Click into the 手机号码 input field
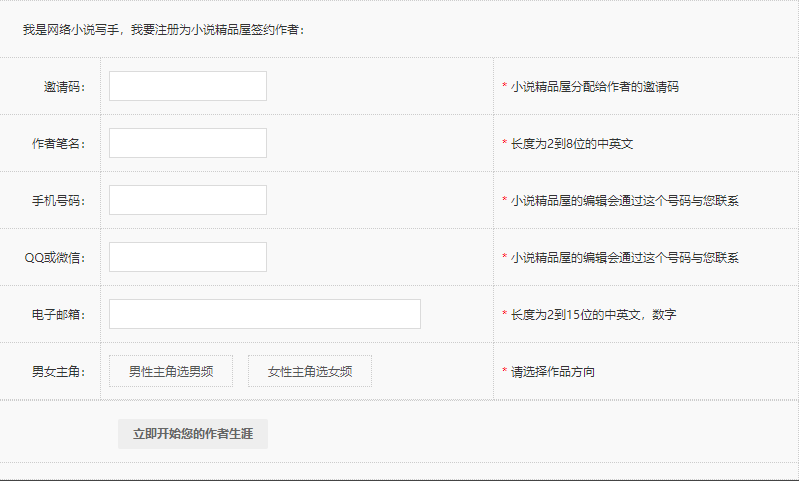Viewport: 799px width, 481px height. click(188, 200)
